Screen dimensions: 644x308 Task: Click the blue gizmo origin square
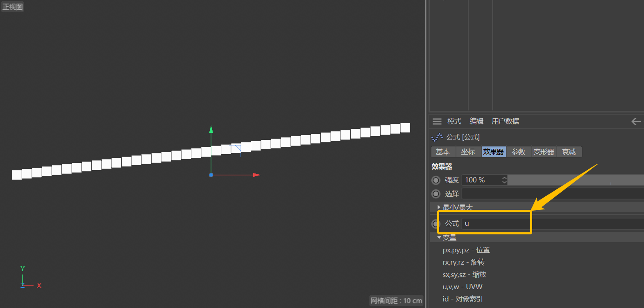click(x=211, y=175)
